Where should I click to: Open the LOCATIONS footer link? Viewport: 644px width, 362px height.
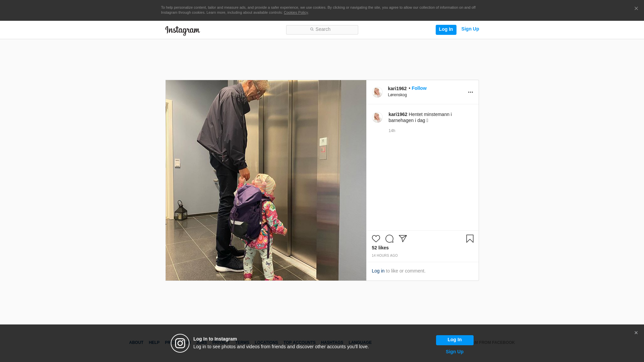click(266, 343)
